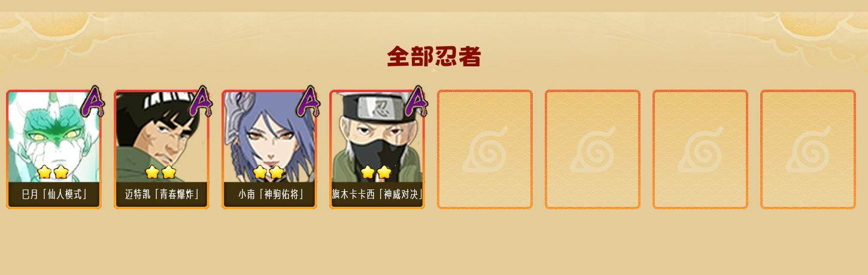Tap the two gold stars on Konan's card
868x275 pixels.
click(x=268, y=173)
